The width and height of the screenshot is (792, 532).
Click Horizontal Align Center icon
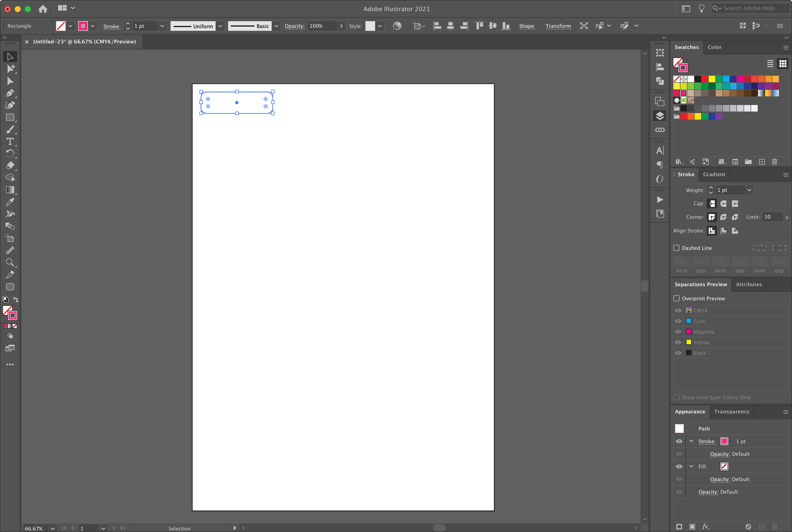(x=451, y=26)
